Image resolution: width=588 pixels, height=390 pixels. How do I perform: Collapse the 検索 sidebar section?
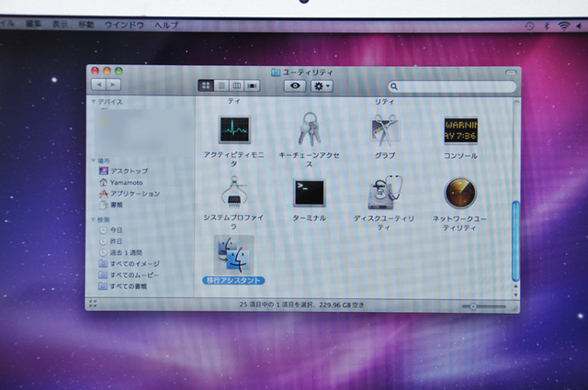point(93,220)
